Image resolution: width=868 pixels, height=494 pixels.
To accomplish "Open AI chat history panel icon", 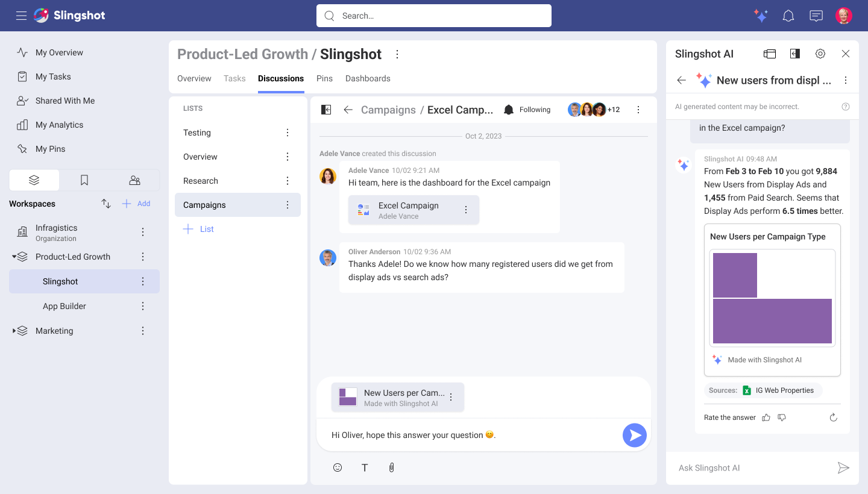I will (770, 54).
